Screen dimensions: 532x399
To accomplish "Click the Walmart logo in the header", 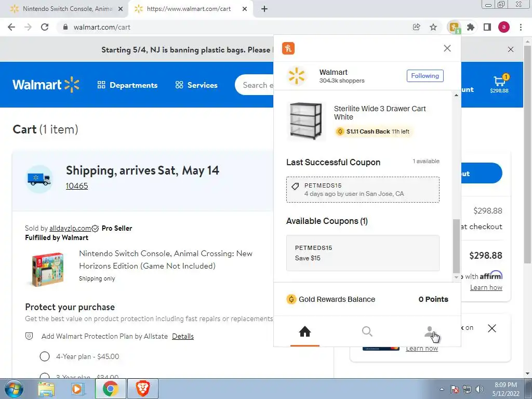I will click(46, 85).
